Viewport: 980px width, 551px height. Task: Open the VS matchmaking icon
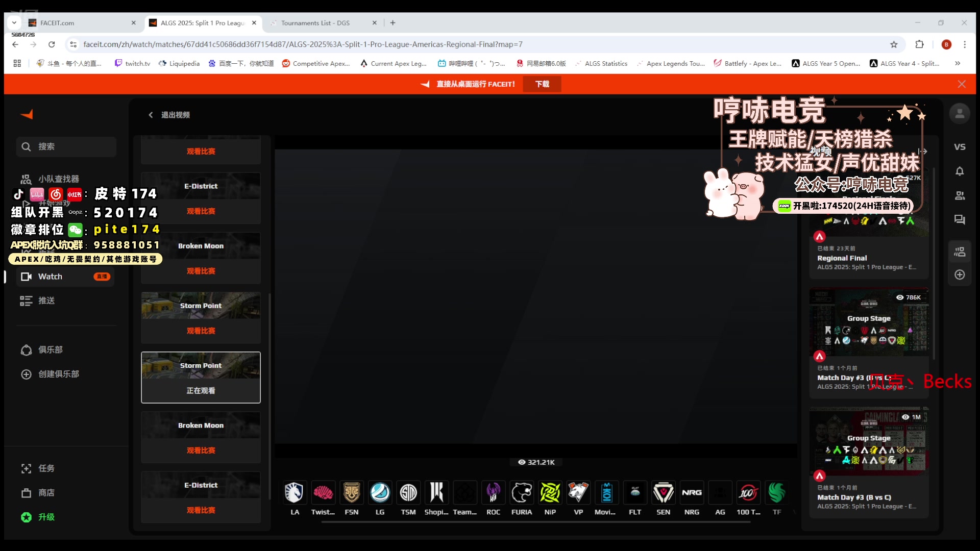(x=960, y=147)
